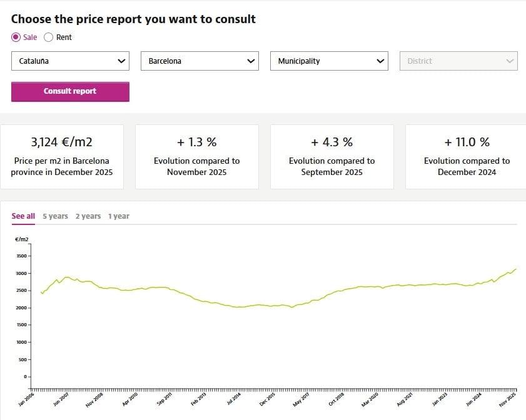Switch to the 5 years chart view
Image resolution: width=526 pixels, height=420 pixels.
tap(54, 216)
